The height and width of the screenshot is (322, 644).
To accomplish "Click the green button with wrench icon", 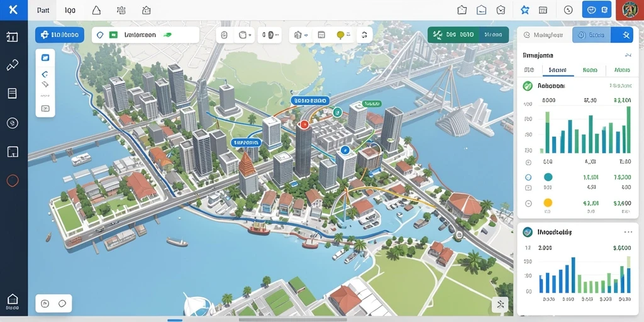I will [453, 35].
